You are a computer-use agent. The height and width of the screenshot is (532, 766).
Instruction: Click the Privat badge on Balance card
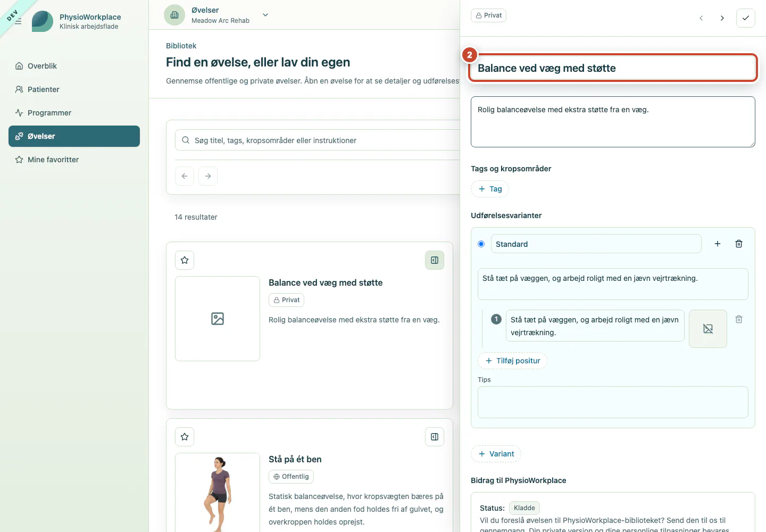[x=286, y=300]
